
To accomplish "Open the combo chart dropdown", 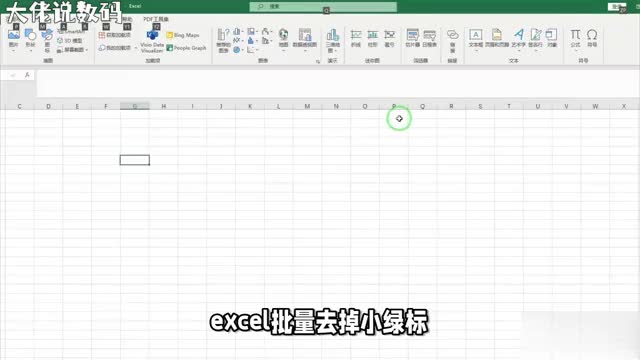I will coord(267,40).
